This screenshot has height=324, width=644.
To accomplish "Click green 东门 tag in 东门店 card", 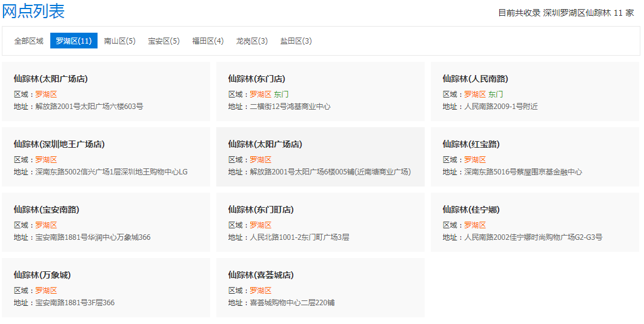I will point(281,94).
